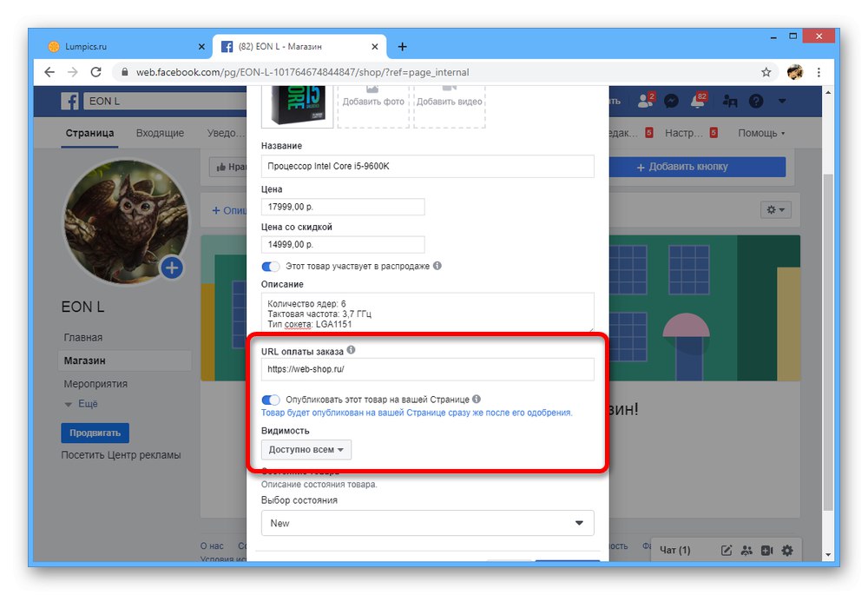Open create group chat icon

pos(746,550)
